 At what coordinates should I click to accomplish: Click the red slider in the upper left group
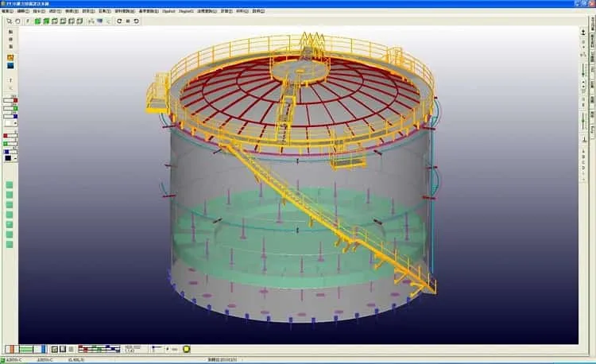[10, 100]
